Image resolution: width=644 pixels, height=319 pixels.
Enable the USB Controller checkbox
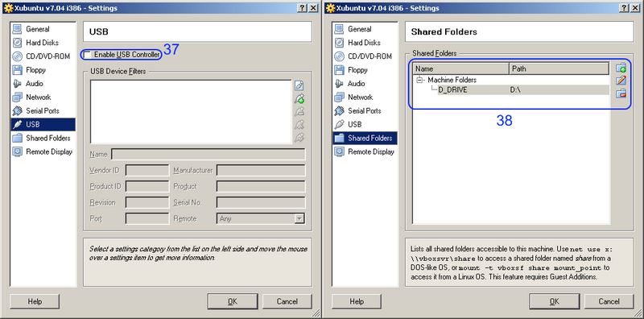(x=87, y=54)
